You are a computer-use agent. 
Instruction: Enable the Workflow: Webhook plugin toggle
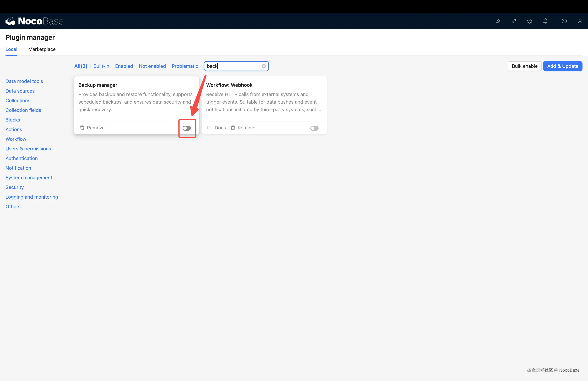point(314,128)
